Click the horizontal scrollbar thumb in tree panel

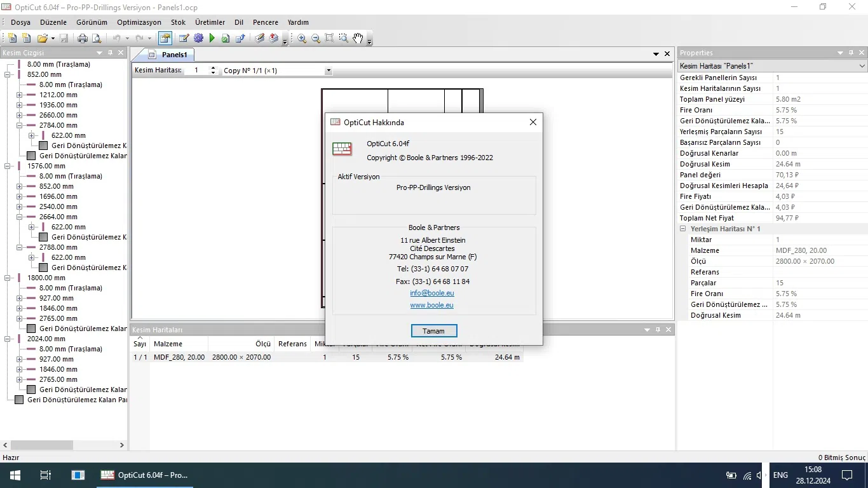click(x=41, y=445)
